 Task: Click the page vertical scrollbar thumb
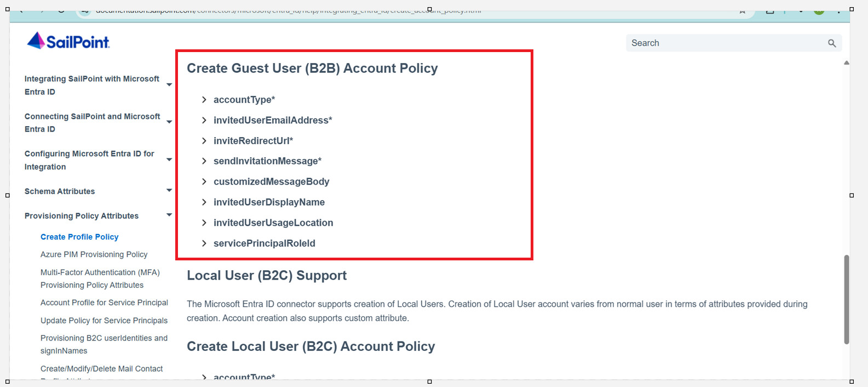[847, 299]
